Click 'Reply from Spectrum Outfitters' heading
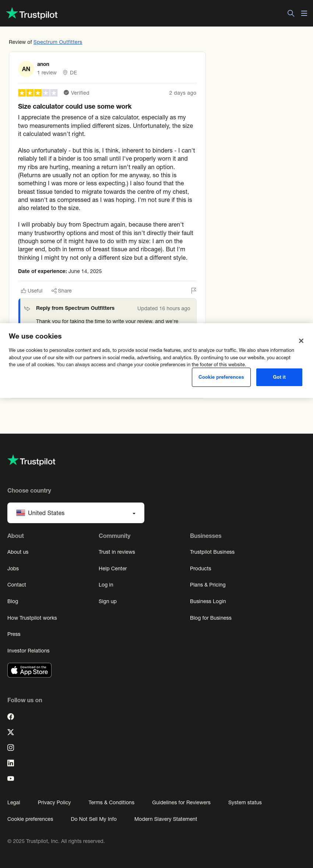Screen dimensions: 313x868 click(75, 308)
